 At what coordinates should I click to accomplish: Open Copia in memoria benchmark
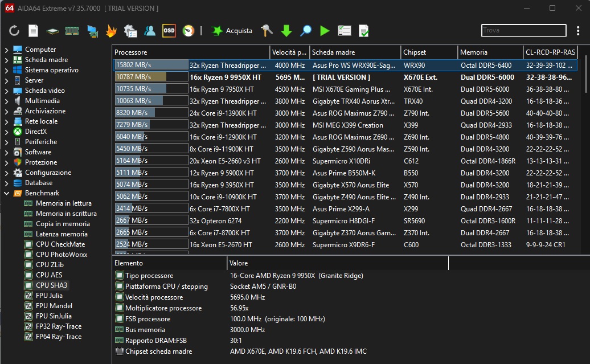[x=63, y=224]
